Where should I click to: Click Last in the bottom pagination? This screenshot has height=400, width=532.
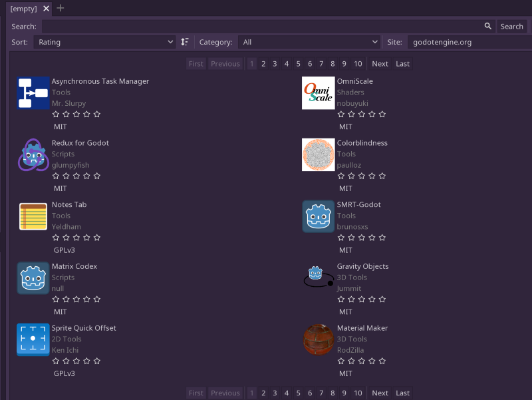(403, 393)
